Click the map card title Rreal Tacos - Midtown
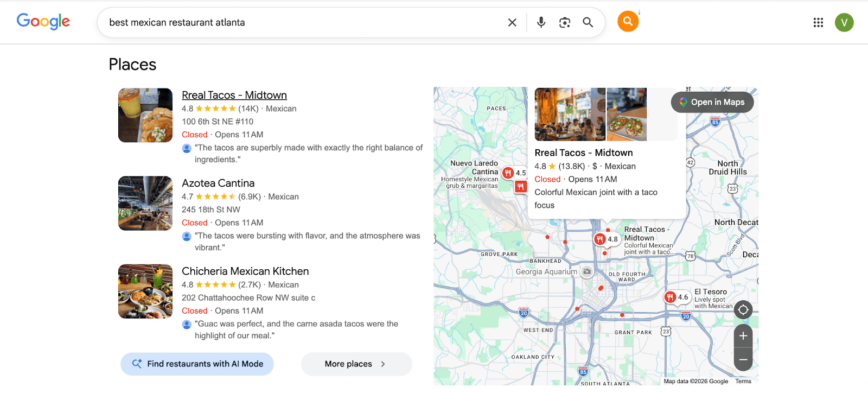 [x=584, y=153]
